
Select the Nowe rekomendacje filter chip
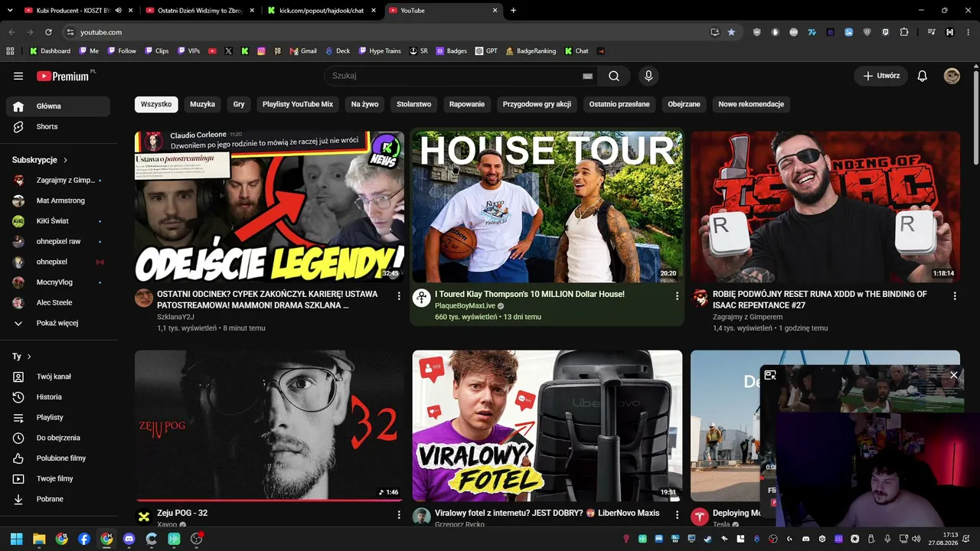pyautogui.click(x=751, y=104)
